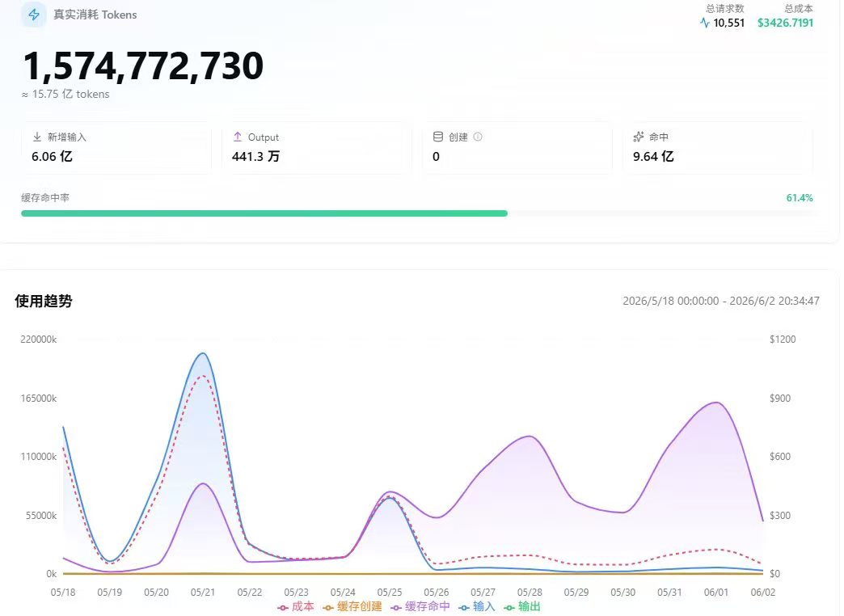844x616 pixels.
Task: Click the info circle next to 创建
Action: coord(478,137)
